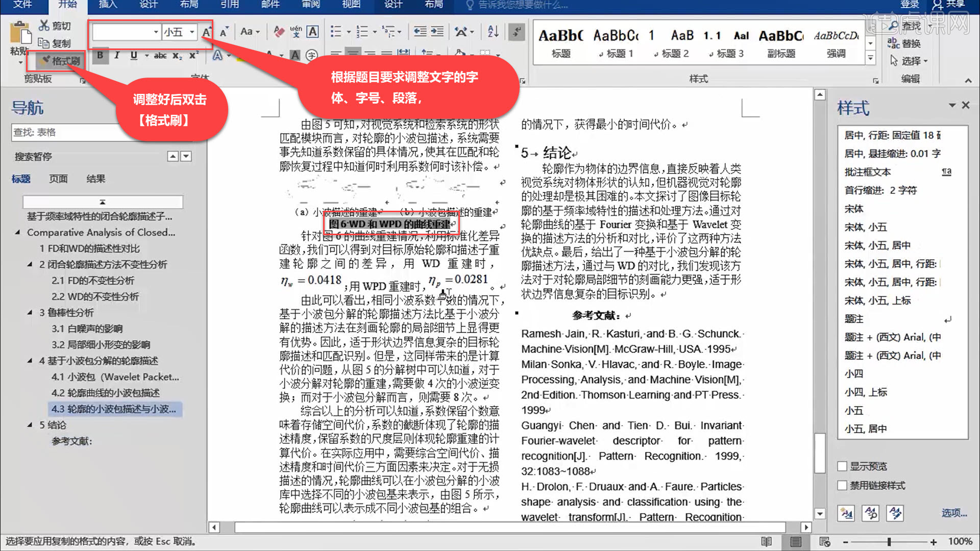Click the Enclose Characters (字) icon
The height and width of the screenshot is (551, 980).
click(311, 55)
